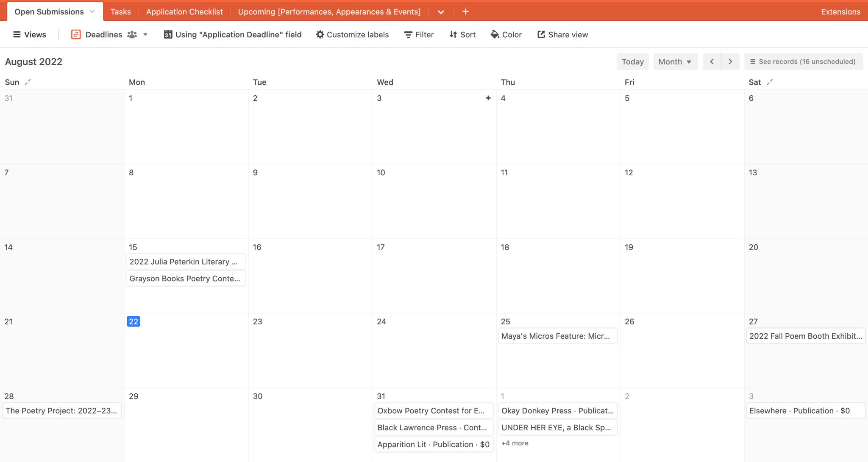Collapse the Sunday column toggle
This screenshot has height=462, width=868.
pyautogui.click(x=28, y=82)
